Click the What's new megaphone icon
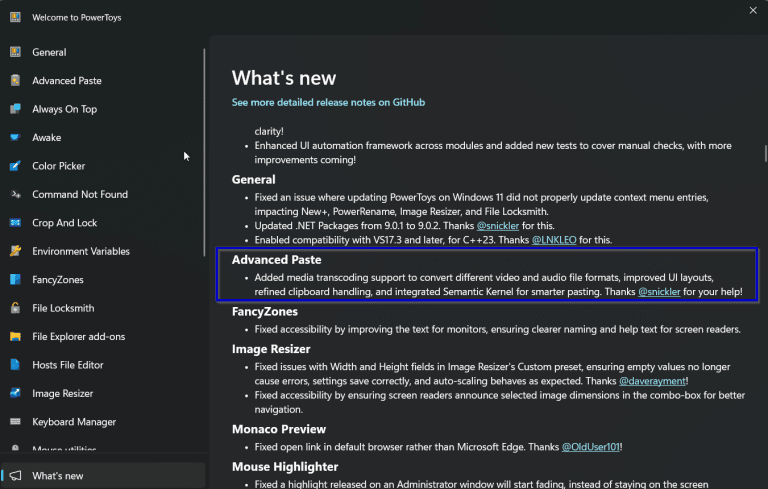This screenshot has width=768, height=489. pyautogui.click(x=15, y=475)
